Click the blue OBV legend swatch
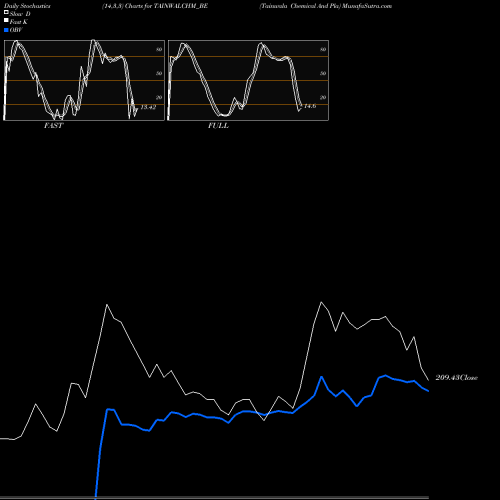This screenshot has width=500, height=500. tap(6, 30)
